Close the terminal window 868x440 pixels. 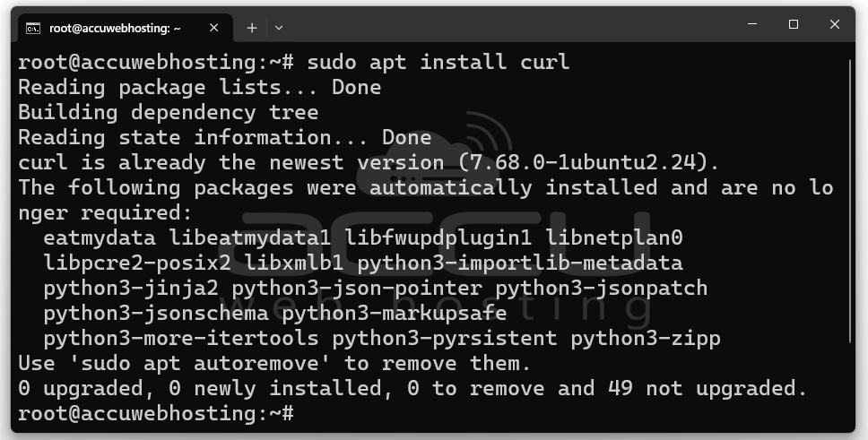(834, 24)
